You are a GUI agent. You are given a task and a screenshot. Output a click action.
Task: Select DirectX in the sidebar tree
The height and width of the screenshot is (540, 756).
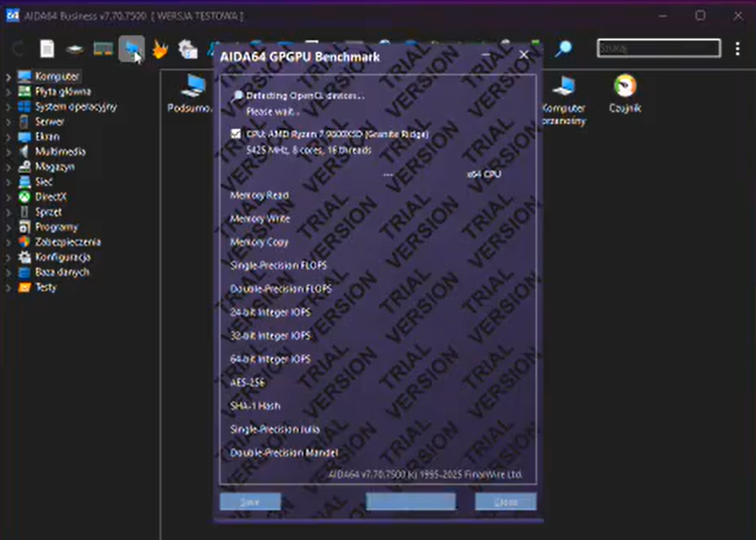(50, 197)
